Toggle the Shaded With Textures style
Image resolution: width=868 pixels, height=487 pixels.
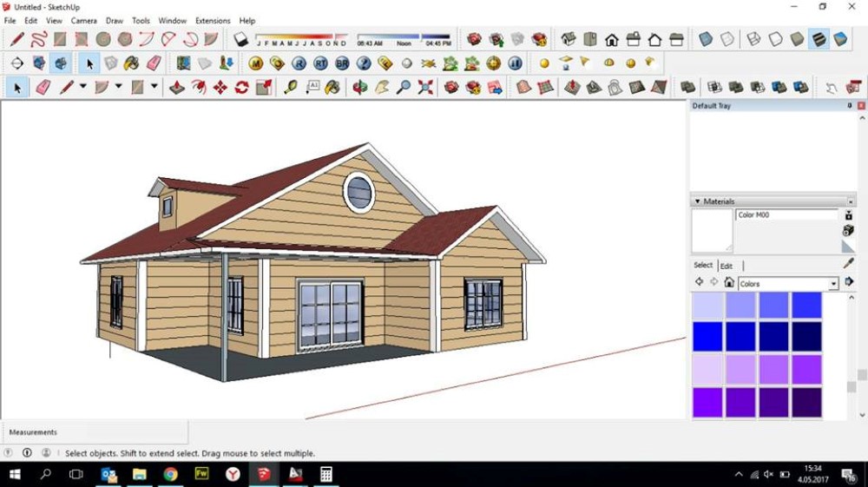click(819, 39)
